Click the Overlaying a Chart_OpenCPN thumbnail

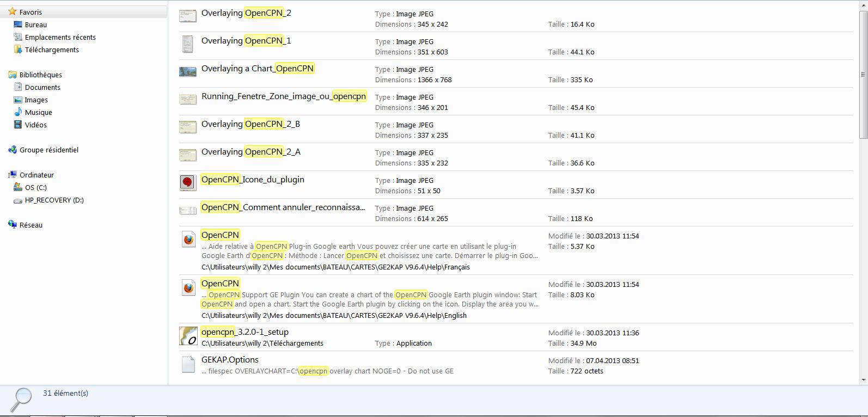pos(188,71)
